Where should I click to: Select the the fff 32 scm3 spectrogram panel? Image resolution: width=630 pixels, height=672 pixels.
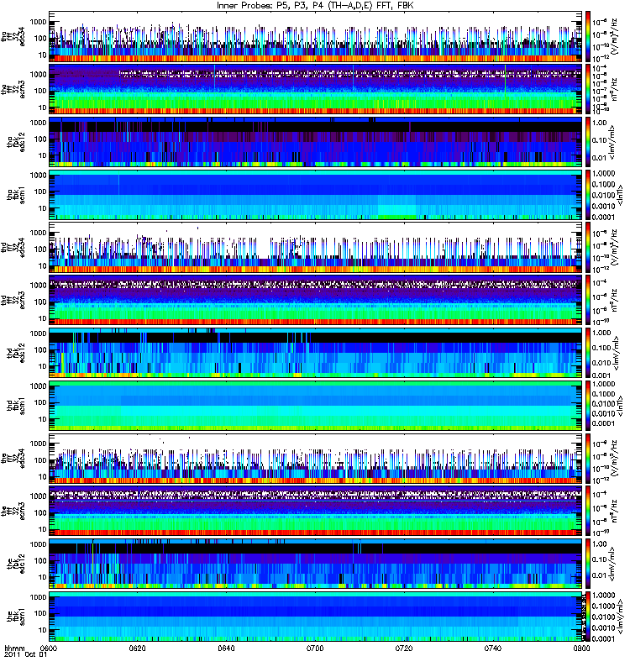pyautogui.click(x=316, y=511)
